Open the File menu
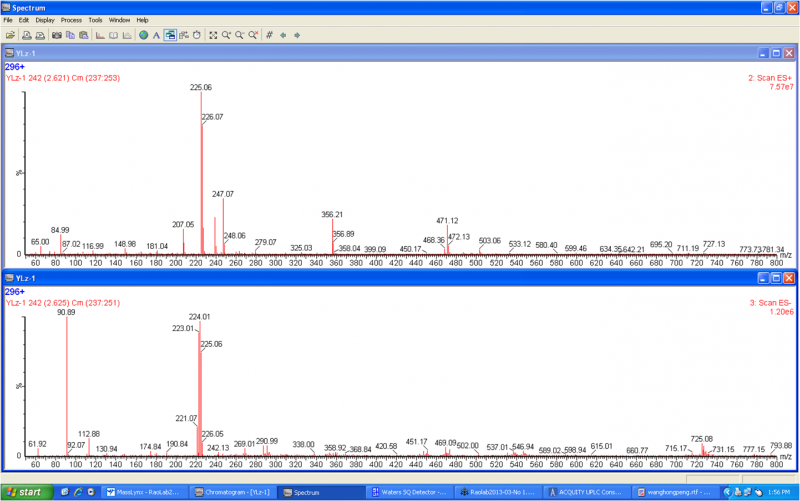Screen dimensions: 800x501 point(8,20)
